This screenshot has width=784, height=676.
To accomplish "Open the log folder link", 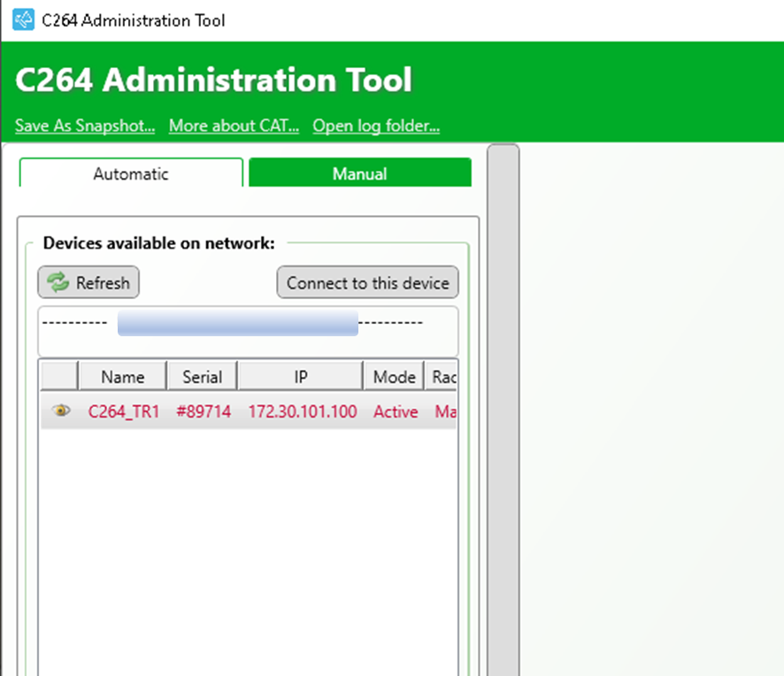I will pyautogui.click(x=376, y=126).
